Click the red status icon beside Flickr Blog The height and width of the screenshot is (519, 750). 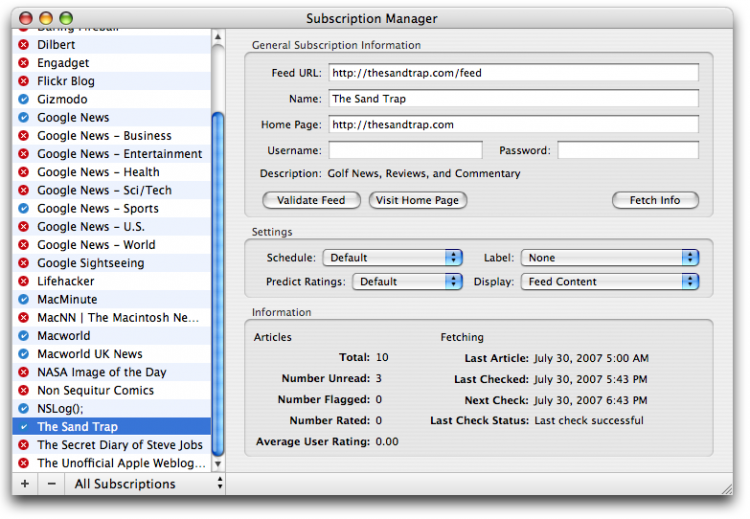coord(23,81)
